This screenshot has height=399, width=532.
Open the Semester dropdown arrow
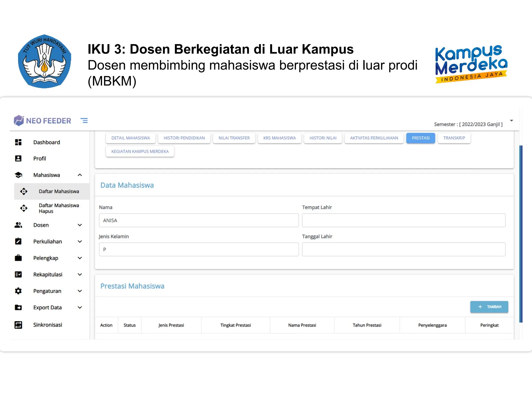(511, 121)
